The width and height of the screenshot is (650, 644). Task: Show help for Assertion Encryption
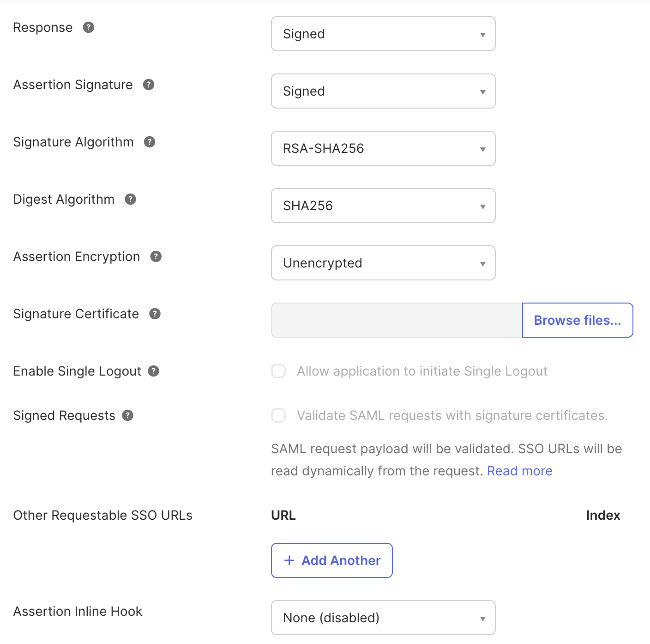[x=156, y=256]
